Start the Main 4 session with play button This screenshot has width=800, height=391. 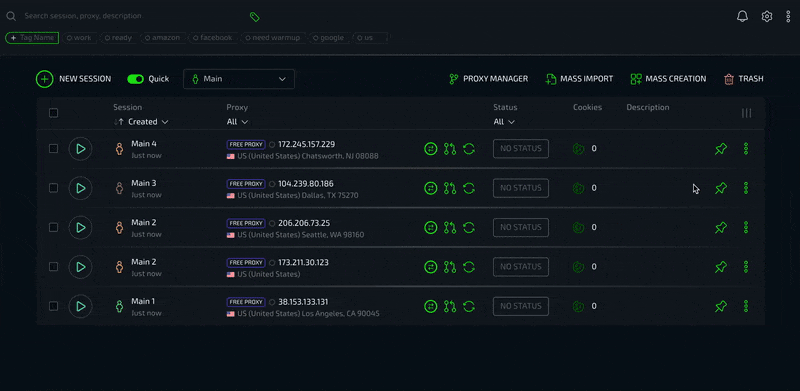(x=80, y=149)
